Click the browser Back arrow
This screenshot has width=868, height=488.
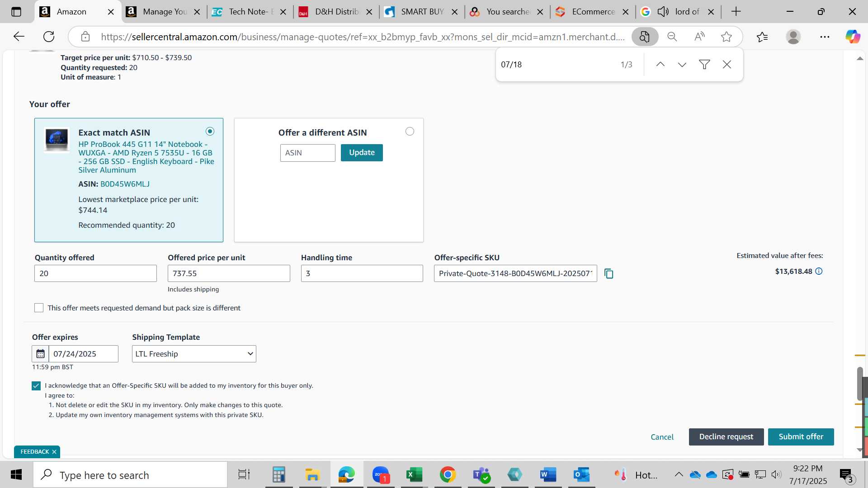tap(19, 37)
